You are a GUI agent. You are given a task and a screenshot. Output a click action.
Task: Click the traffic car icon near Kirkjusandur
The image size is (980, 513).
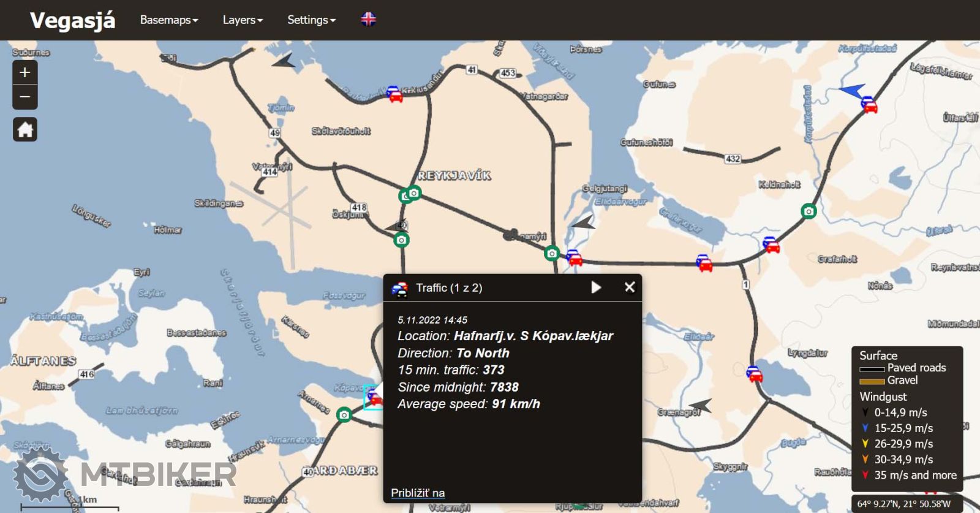pyautogui.click(x=394, y=94)
